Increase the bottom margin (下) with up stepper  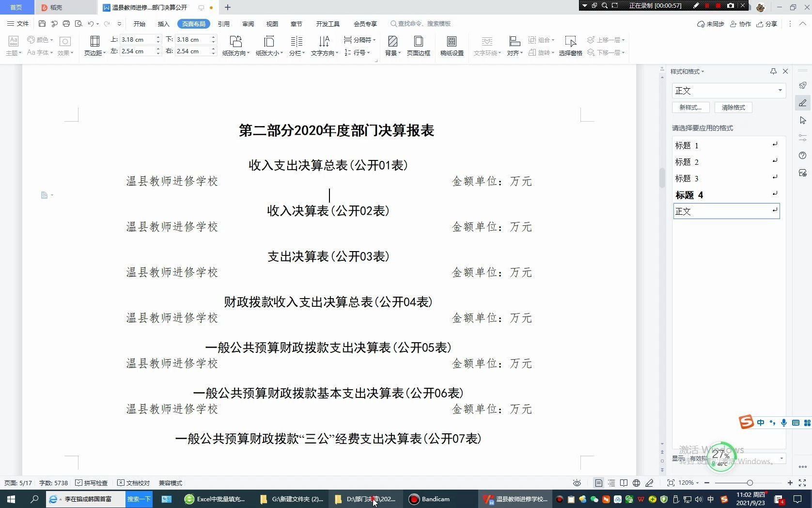213,37
